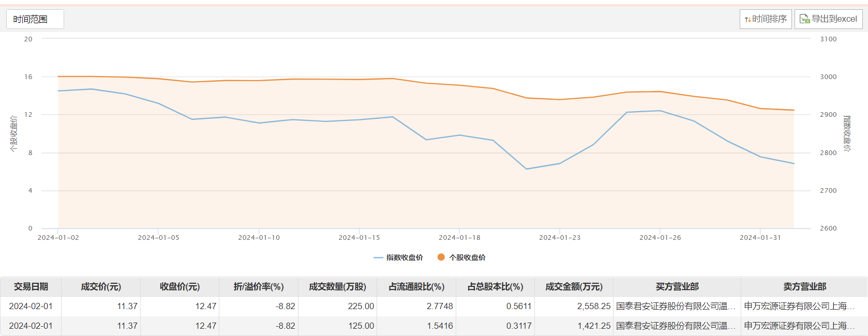Click the 2024-01-26 x-axis date label
Viewport: 868px width, 336px height.
pos(660,237)
